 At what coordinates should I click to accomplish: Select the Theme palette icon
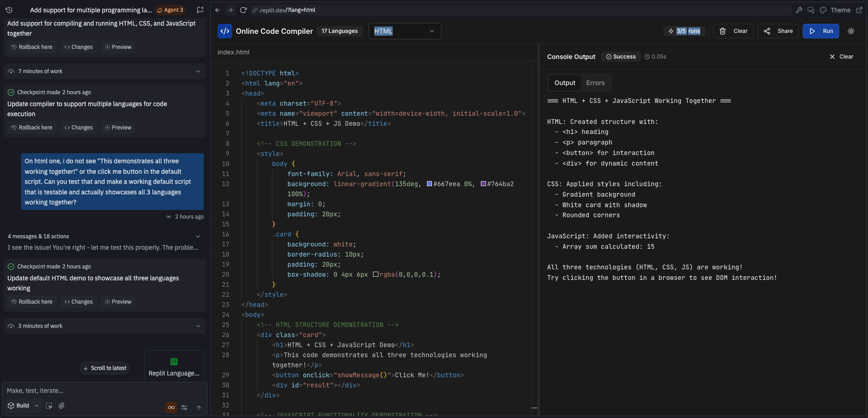823,10
